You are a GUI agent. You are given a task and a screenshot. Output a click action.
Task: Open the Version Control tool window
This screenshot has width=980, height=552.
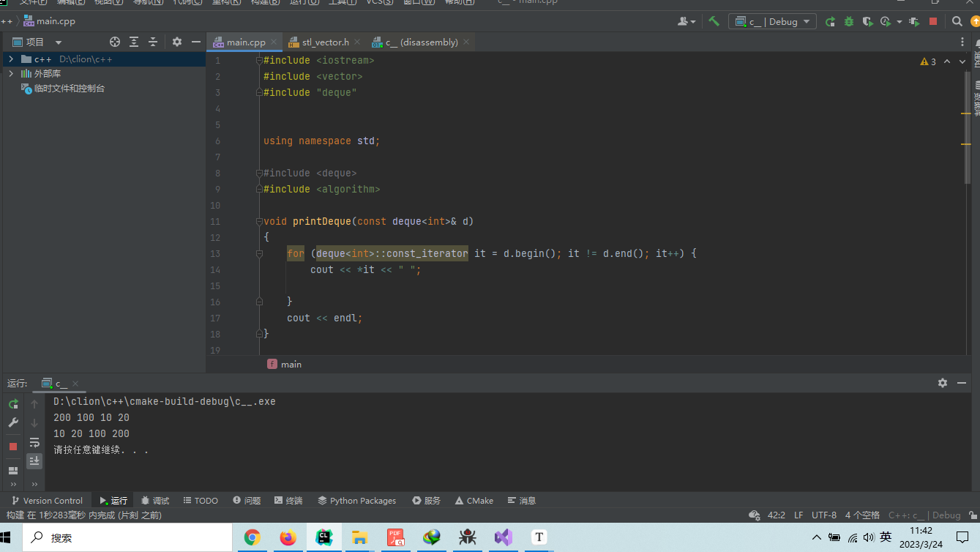coord(46,501)
